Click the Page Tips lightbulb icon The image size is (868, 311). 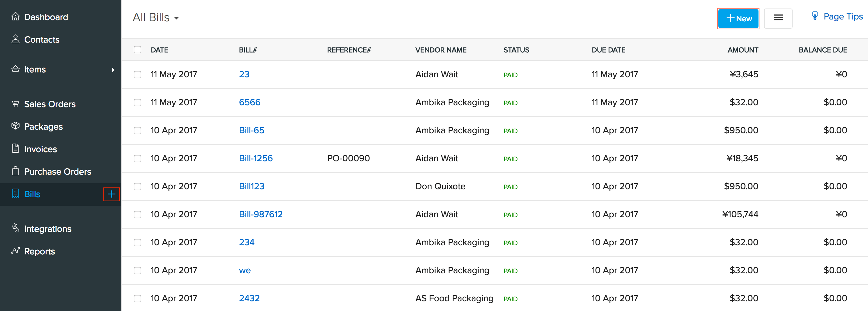pyautogui.click(x=815, y=16)
